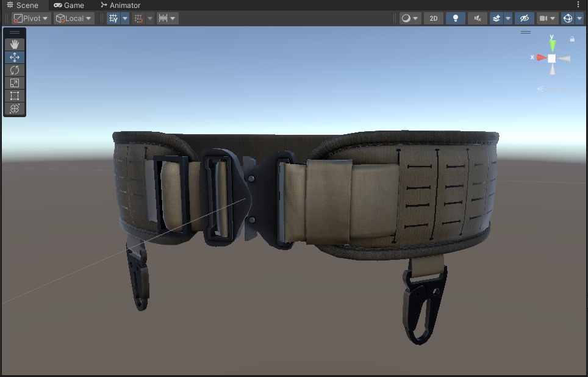Viewport: 588px width, 377px height.
Task: Select the Move tool
Action: coord(14,57)
